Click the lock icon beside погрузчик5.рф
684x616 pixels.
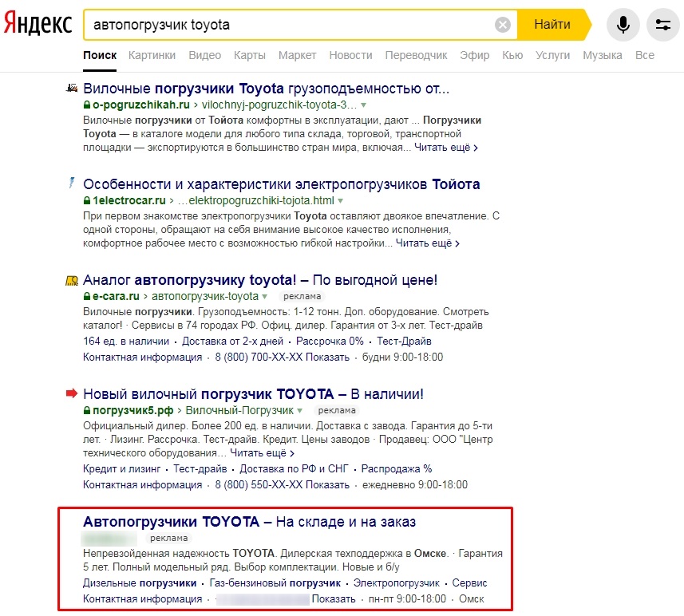pos(87,410)
